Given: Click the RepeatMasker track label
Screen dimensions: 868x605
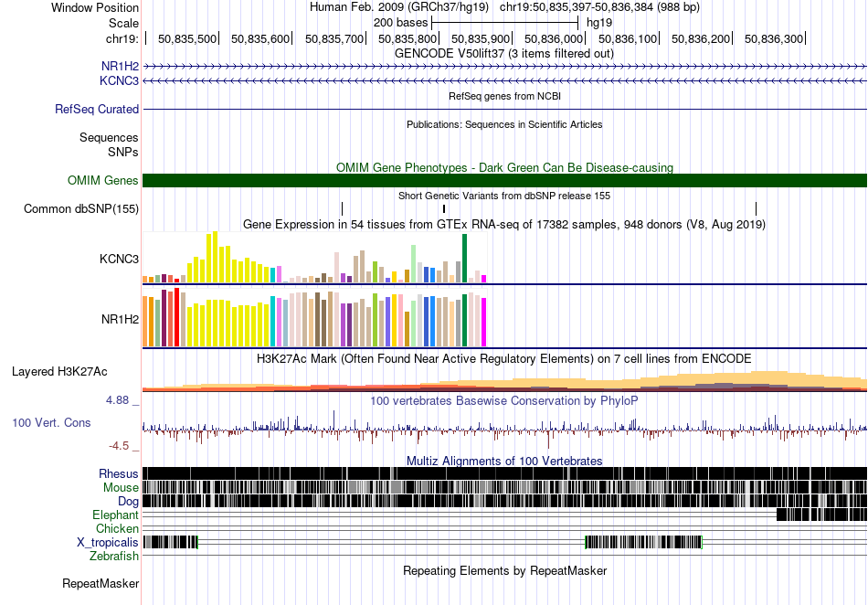Looking at the screenshot, I should tap(101, 583).
